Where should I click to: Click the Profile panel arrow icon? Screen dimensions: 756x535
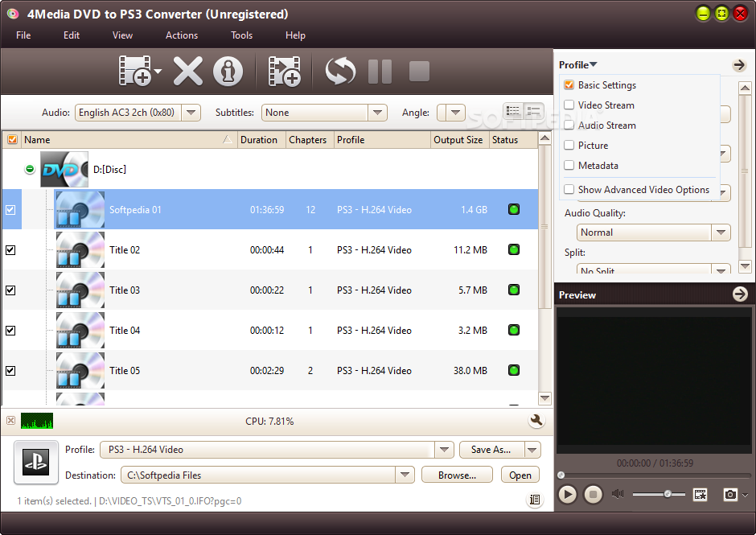(739, 64)
